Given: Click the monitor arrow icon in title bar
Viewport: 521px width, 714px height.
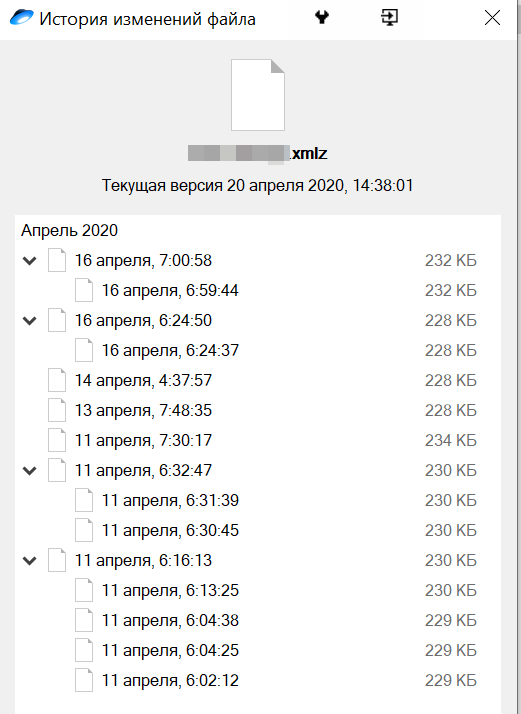Looking at the screenshot, I should [x=389, y=18].
